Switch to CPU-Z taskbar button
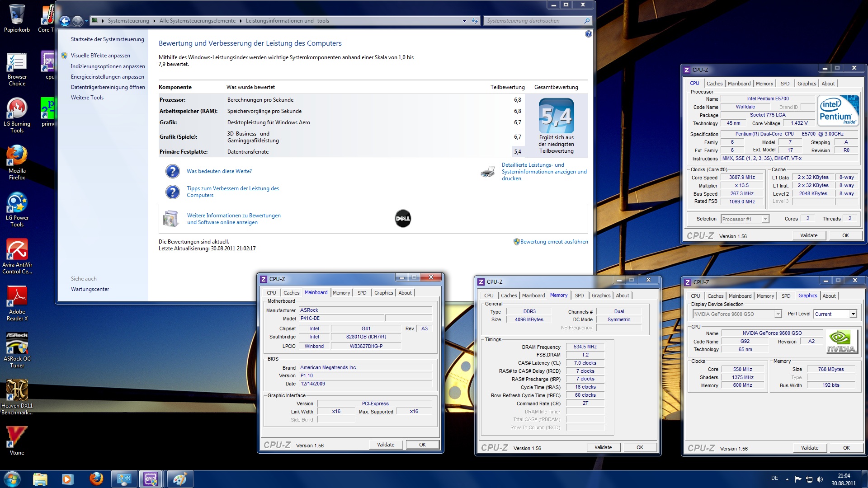 [151, 479]
